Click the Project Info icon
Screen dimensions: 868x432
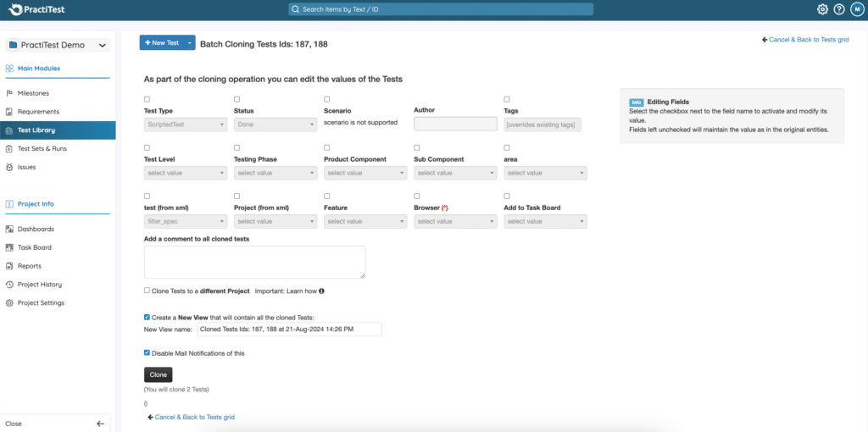pyautogui.click(x=9, y=204)
